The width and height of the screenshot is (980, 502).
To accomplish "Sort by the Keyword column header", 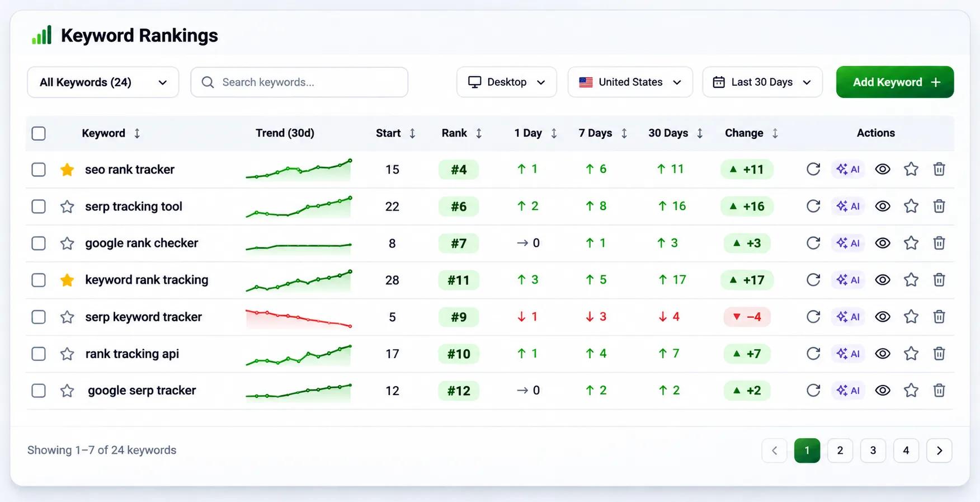I will tap(111, 133).
